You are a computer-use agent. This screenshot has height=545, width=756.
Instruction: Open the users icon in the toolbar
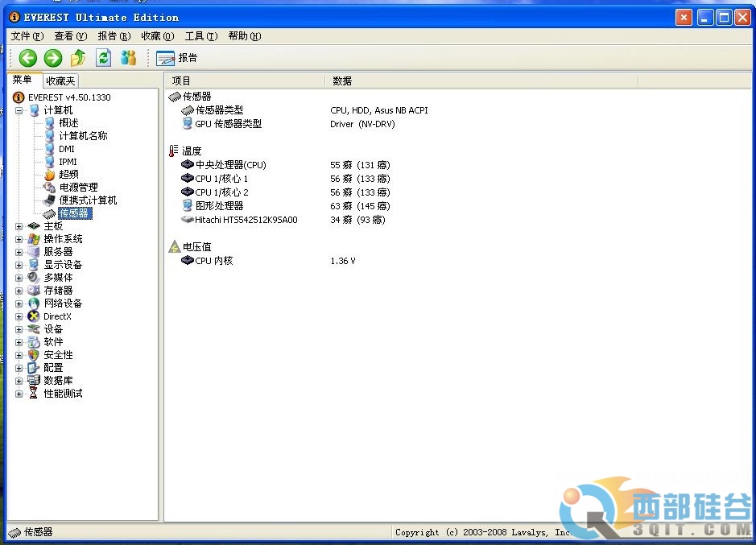tap(128, 58)
